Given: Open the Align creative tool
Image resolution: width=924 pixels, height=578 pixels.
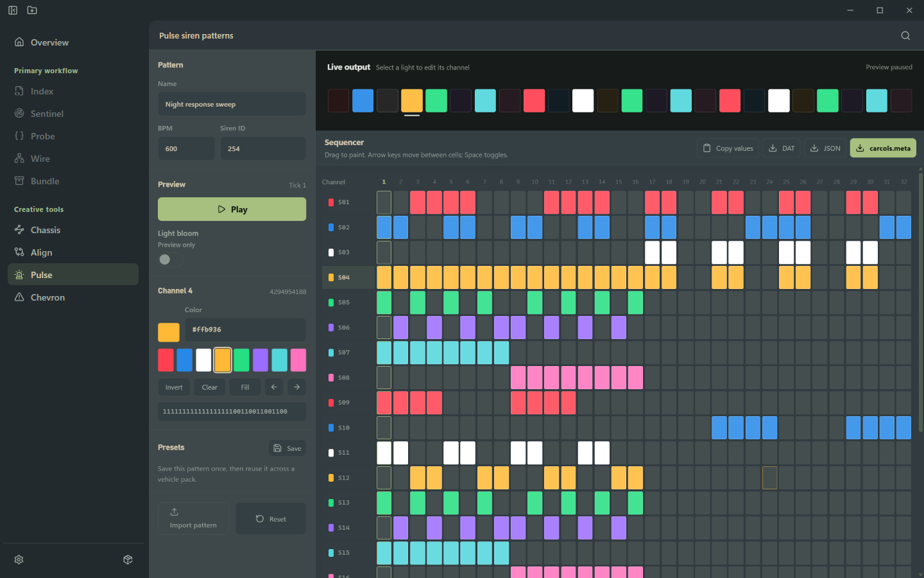Looking at the screenshot, I should click(73, 252).
